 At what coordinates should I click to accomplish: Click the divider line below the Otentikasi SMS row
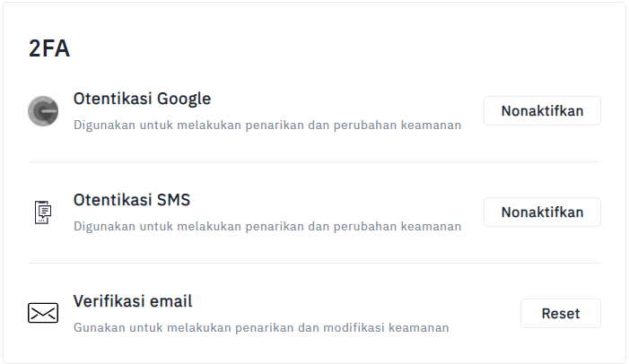[x=314, y=264]
